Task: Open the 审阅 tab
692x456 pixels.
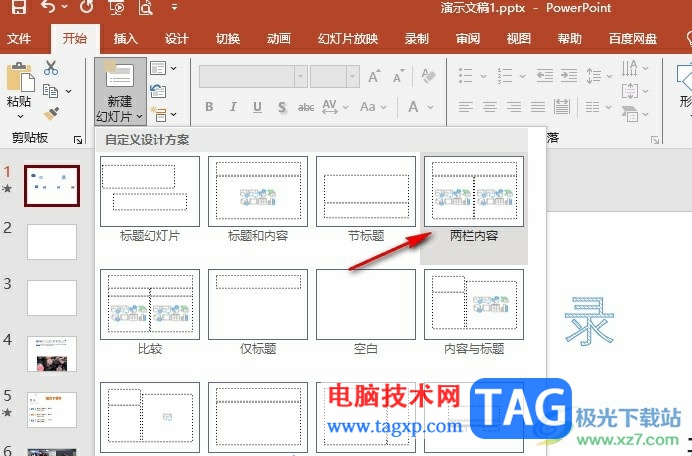Action: [x=468, y=39]
